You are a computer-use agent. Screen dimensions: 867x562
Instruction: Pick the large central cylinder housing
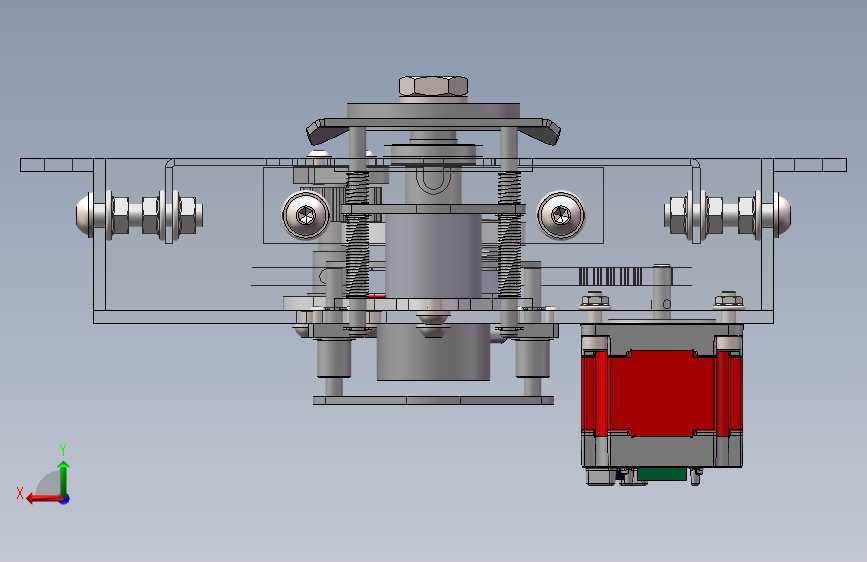434,256
